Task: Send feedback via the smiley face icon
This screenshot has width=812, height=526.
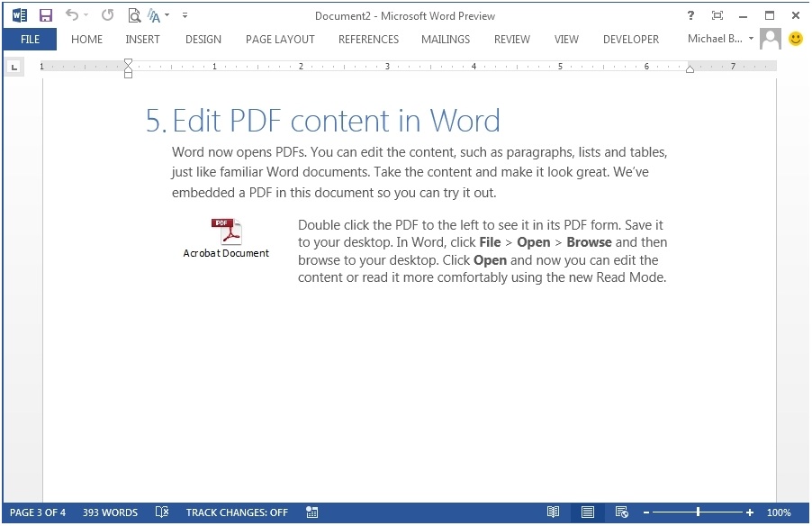Action: coord(796,39)
